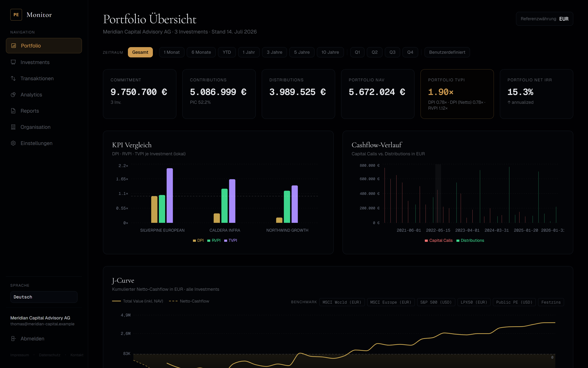Open the Einstellungen link
Image resolution: width=588 pixels, height=368 pixels.
pos(44,143)
